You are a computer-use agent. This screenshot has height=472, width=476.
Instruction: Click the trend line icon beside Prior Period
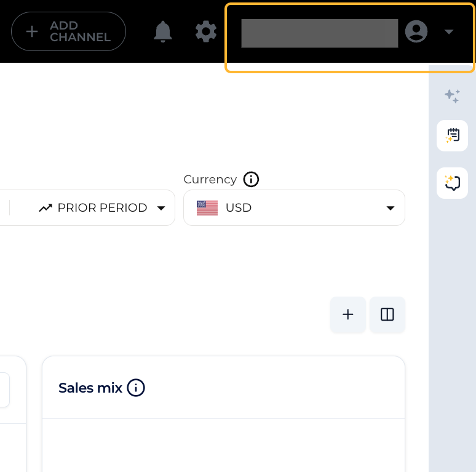pos(46,208)
